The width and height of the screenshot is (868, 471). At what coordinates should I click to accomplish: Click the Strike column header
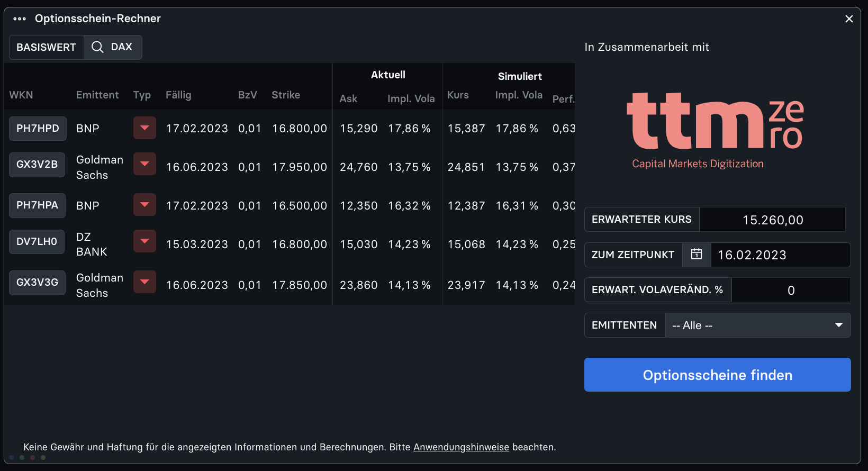286,95
